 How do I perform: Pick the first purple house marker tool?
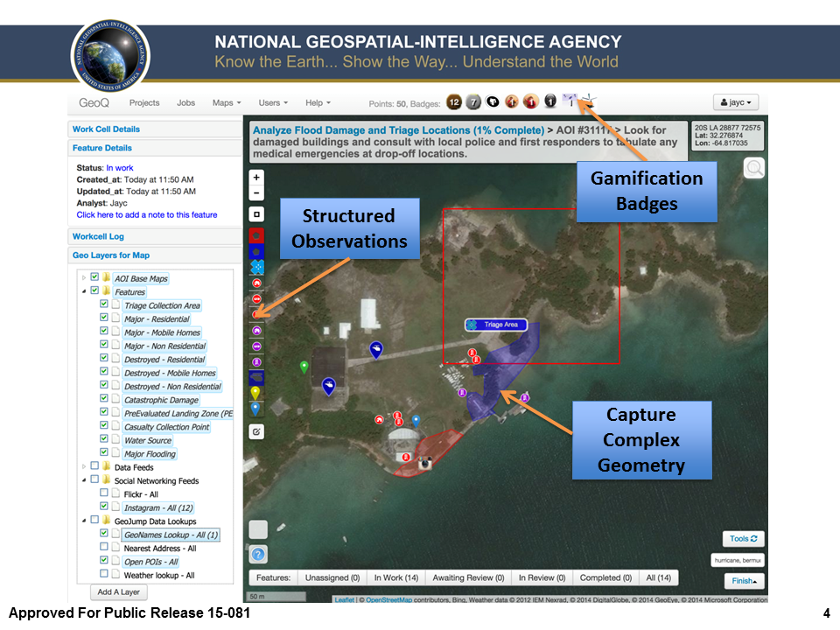pyautogui.click(x=256, y=331)
